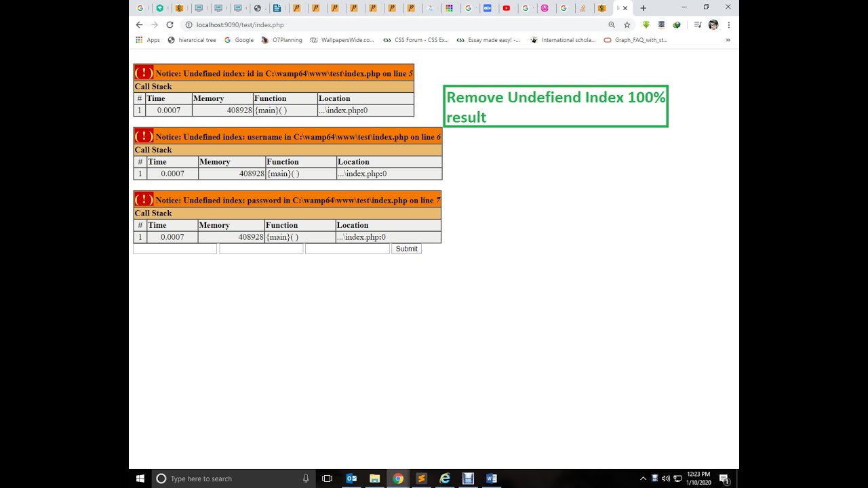Click Call Stack heading of the password notice
The height and width of the screenshot is (488, 868).
[153, 213]
